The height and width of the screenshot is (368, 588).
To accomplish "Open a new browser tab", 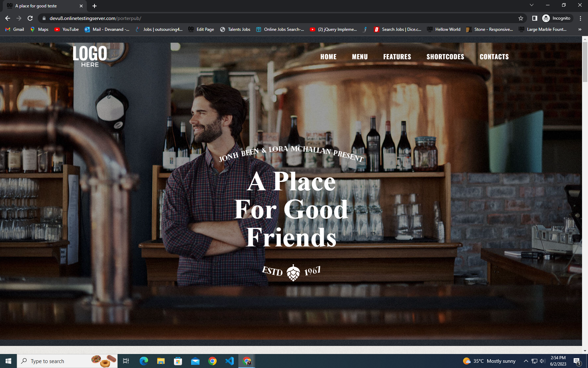I will [x=94, y=6].
